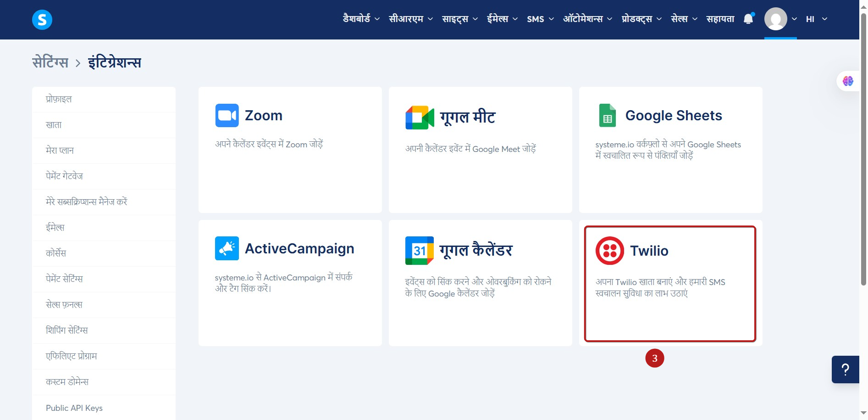Click the Google Calendar sync description text
Image resolution: width=868 pixels, height=420 pixels.
[x=478, y=287]
